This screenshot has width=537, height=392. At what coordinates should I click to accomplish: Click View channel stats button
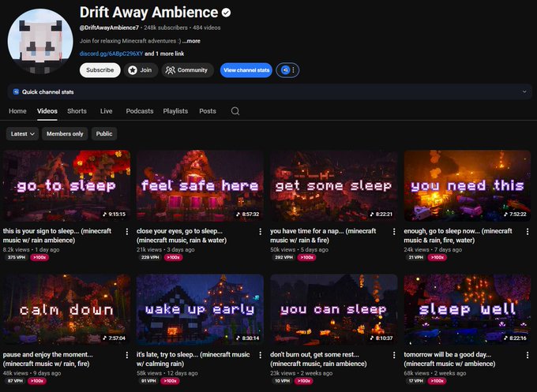pyautogui.click(x=246, y=70)
